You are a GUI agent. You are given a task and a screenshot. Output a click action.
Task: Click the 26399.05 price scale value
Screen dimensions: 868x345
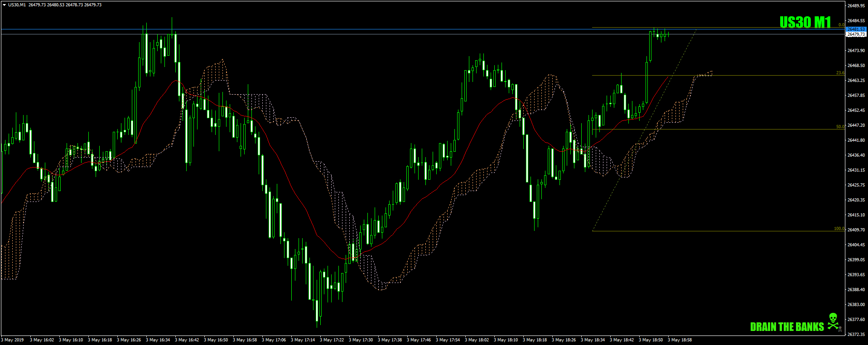pos(856,260)
